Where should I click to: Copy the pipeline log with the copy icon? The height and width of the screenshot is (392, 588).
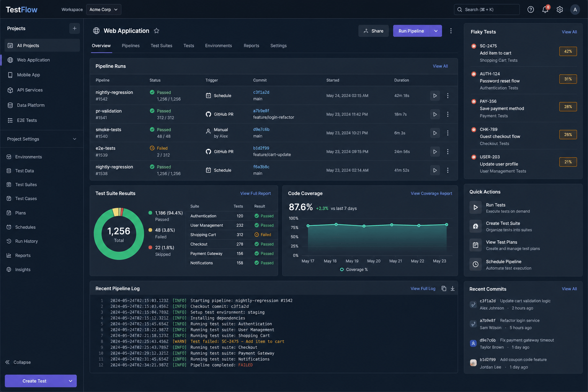click(444, 289)
